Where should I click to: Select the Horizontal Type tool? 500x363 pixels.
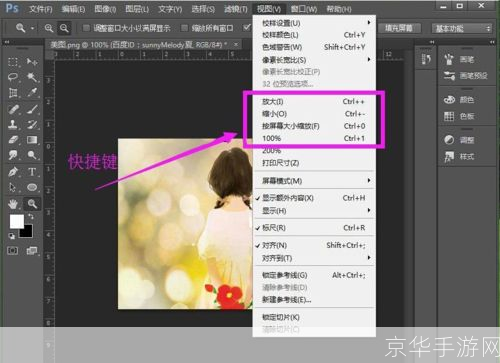click(x=32, y=172)
